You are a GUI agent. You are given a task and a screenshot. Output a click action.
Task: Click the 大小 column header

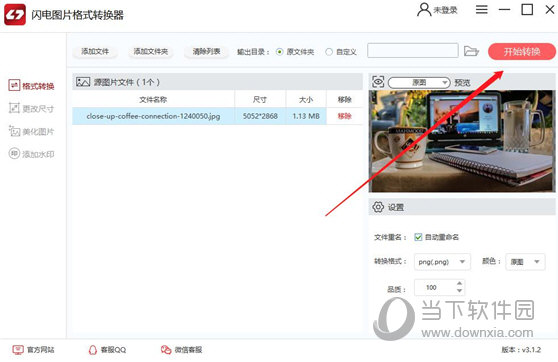click(306, 99)
